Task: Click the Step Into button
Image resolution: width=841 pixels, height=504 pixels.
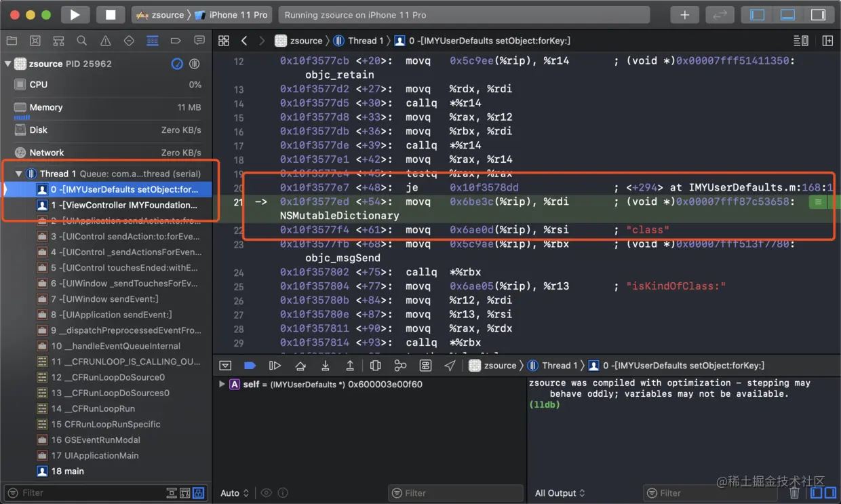Action: tap(326, 366)
